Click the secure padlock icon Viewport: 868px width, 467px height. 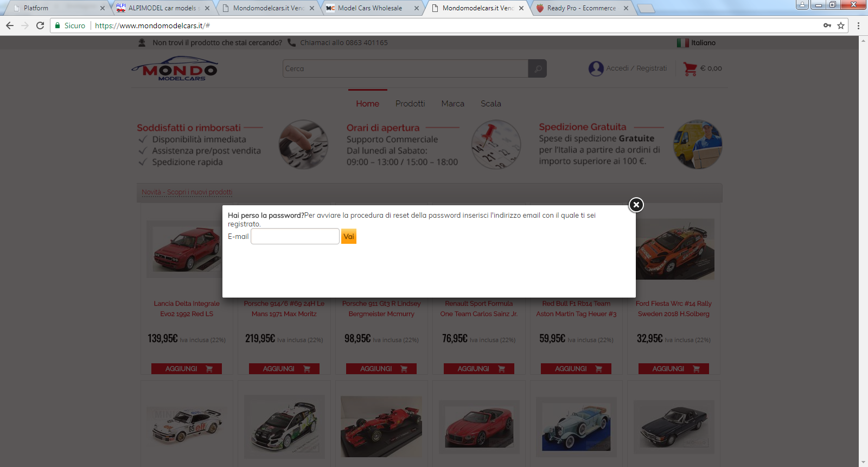(x=58, y=26)
